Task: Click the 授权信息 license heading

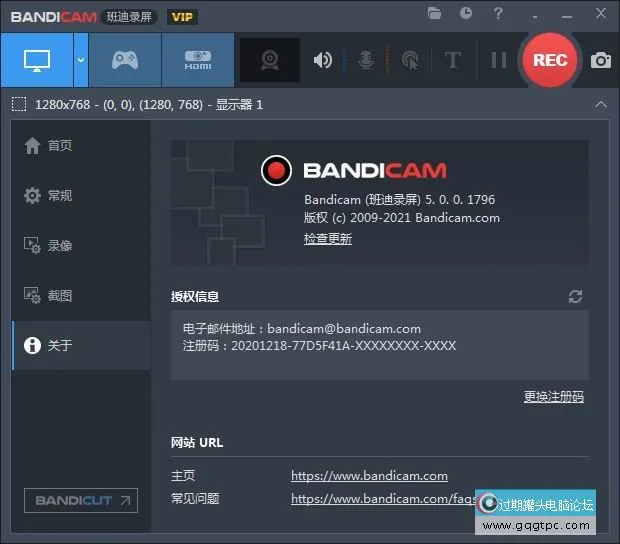Action: (x=195, y=297)
